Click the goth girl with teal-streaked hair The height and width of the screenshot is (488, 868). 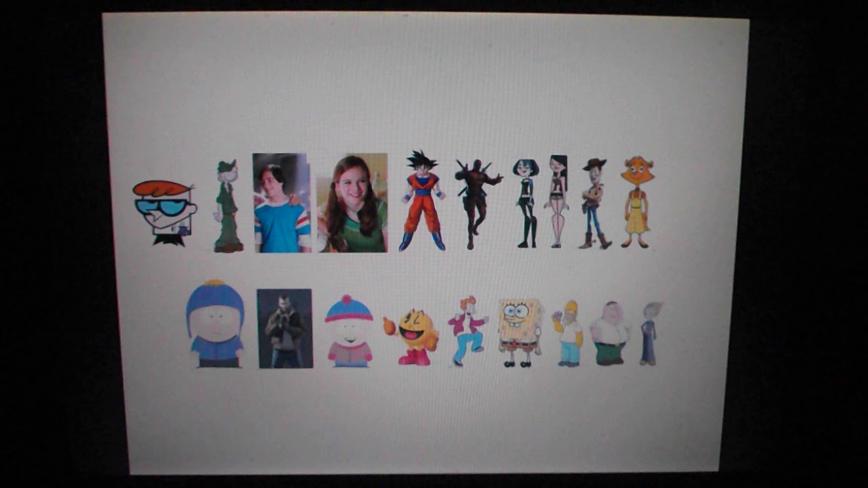click(526, 203)
